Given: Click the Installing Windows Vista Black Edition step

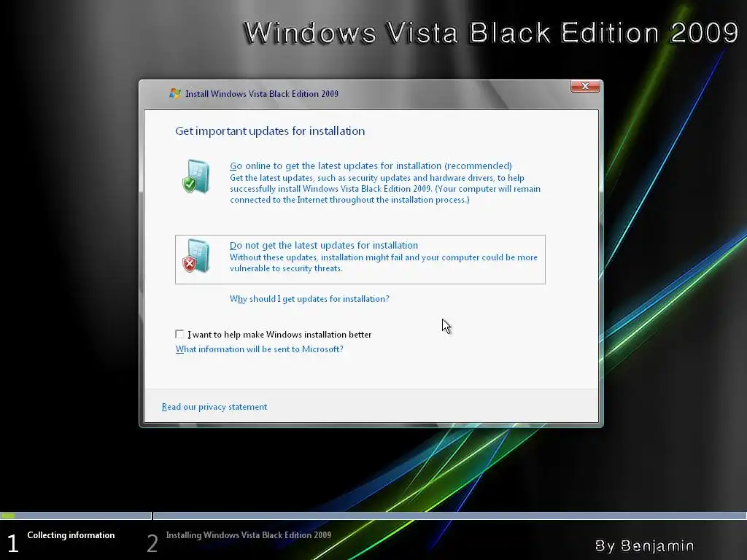Looking at the screenshot, I should 248,535.
